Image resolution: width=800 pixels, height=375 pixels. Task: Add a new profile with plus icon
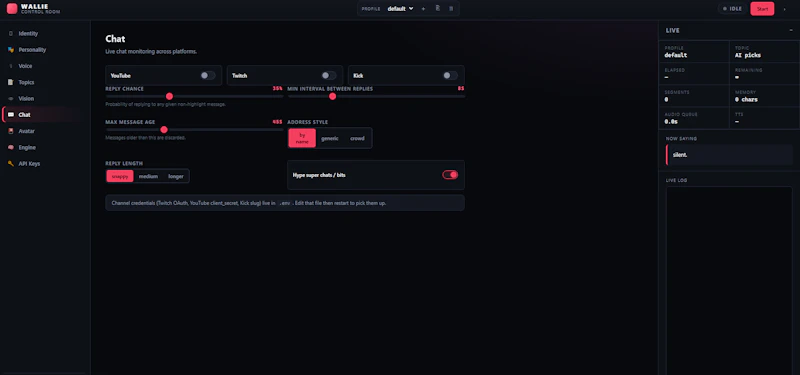(423, 9)
